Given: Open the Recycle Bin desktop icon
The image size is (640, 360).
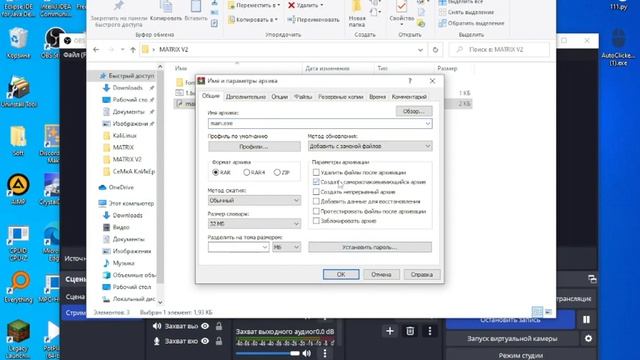Looking at the screenshot, I should pos(18,42).
